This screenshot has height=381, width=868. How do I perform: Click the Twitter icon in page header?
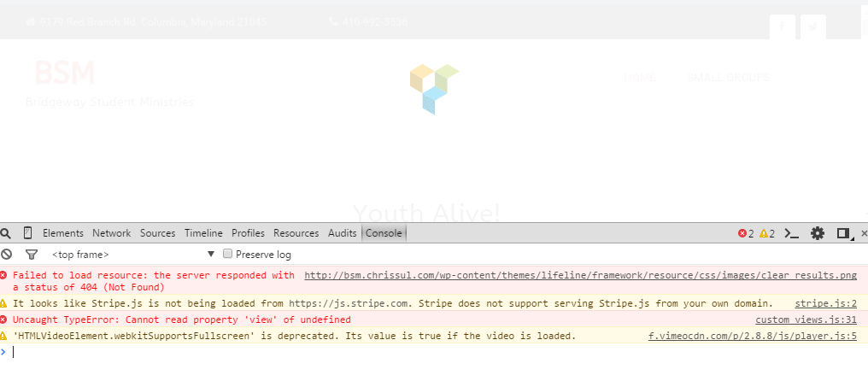tap(813, 27)
